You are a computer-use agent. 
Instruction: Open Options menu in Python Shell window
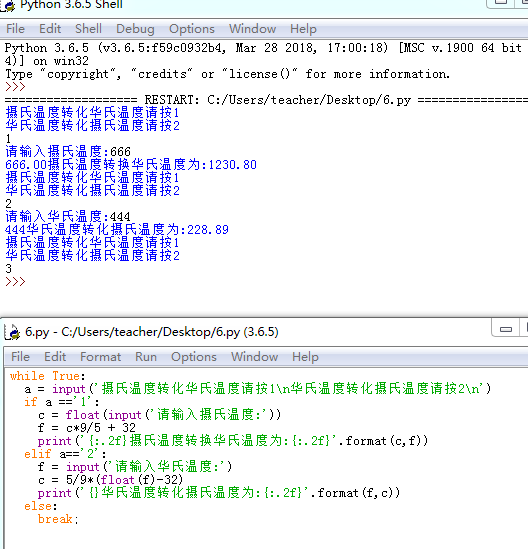pyautogui.click(x=192, y=29)
